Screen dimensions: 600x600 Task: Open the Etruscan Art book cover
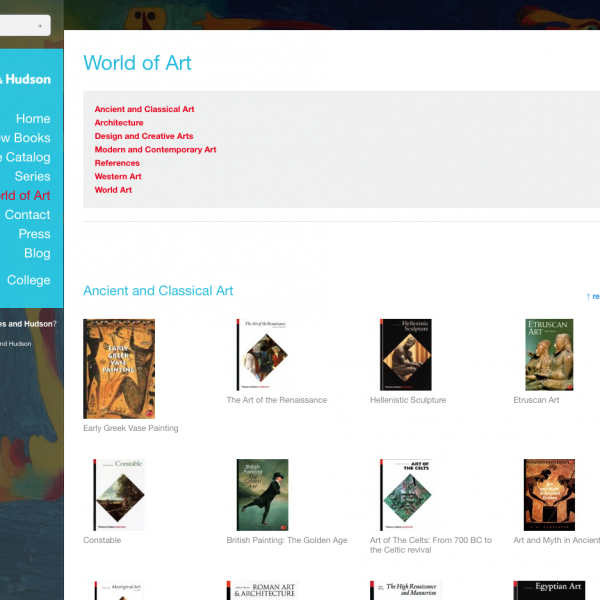tap(549, 355)
